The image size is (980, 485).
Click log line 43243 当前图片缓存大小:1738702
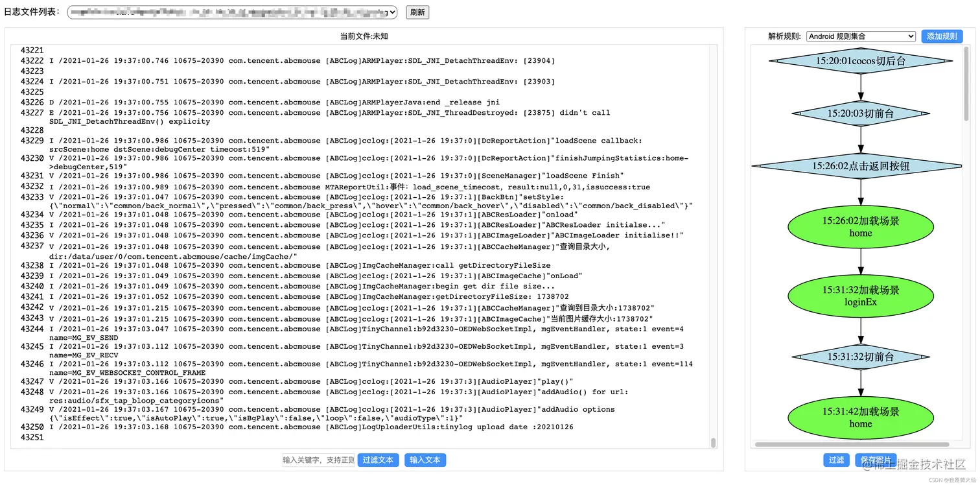coord(352,319)
